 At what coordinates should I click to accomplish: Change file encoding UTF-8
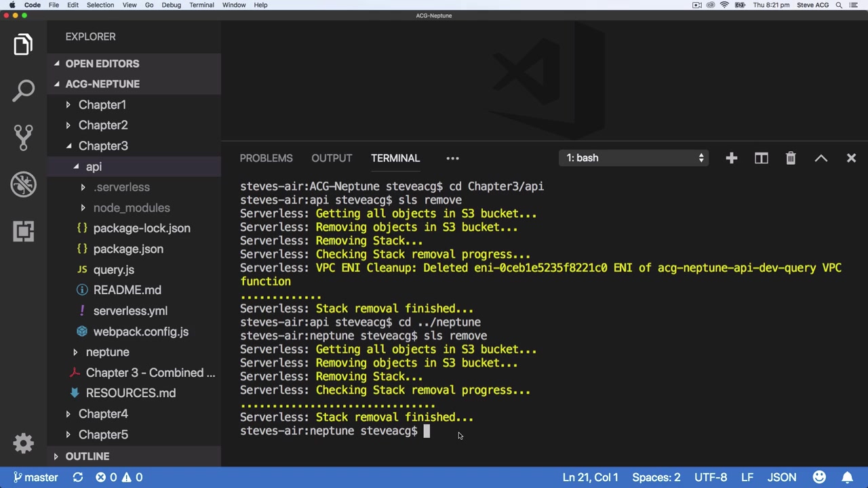[x=710, y=477]
